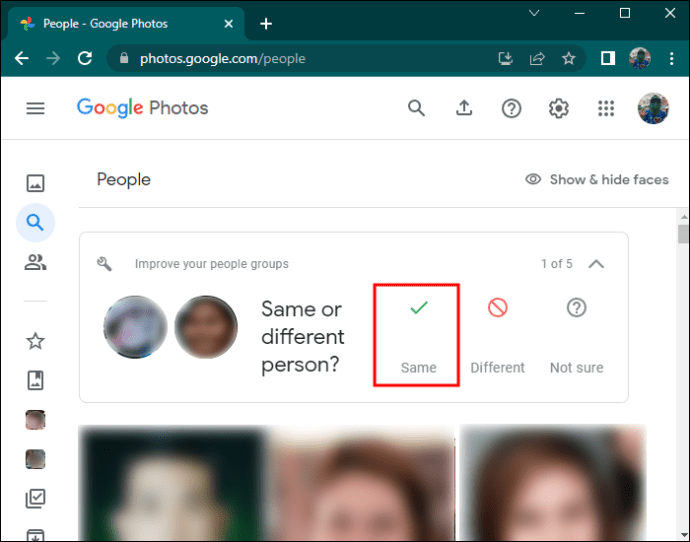Click the second blurred face circle
Screen dimensions: 690x542
(206, 327)
